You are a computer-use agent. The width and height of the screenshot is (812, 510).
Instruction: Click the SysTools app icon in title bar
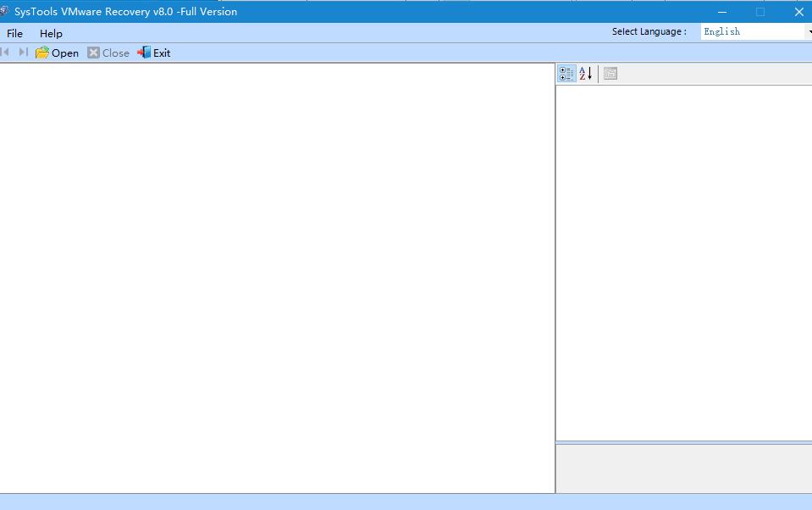click(x=4, y=11)
